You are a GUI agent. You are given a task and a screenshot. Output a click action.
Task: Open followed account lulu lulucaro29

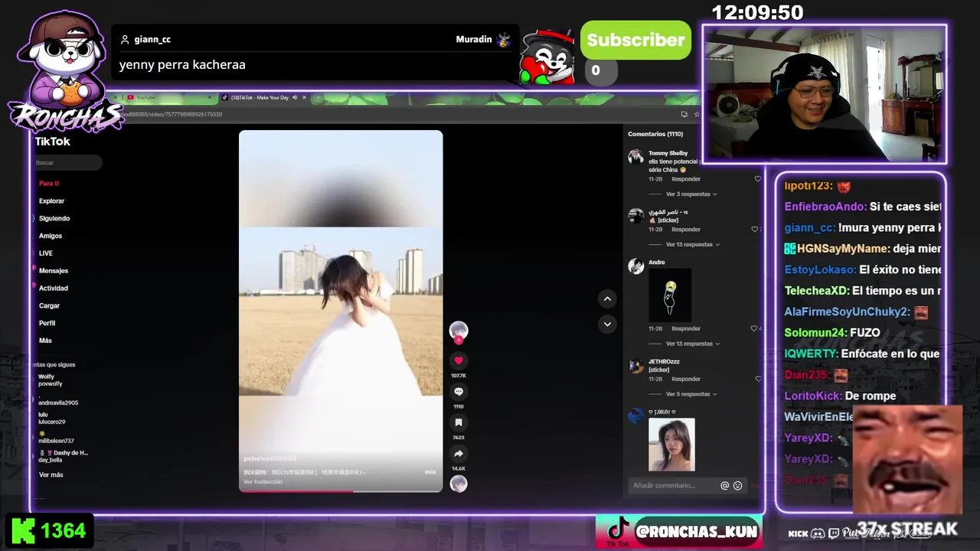click(x=51, y=418)
